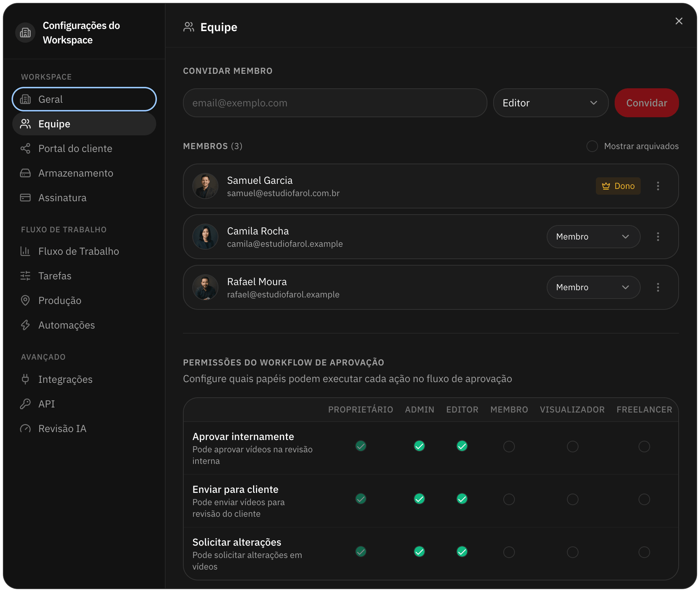Open Revisão IA settings

tap(84, 428)
